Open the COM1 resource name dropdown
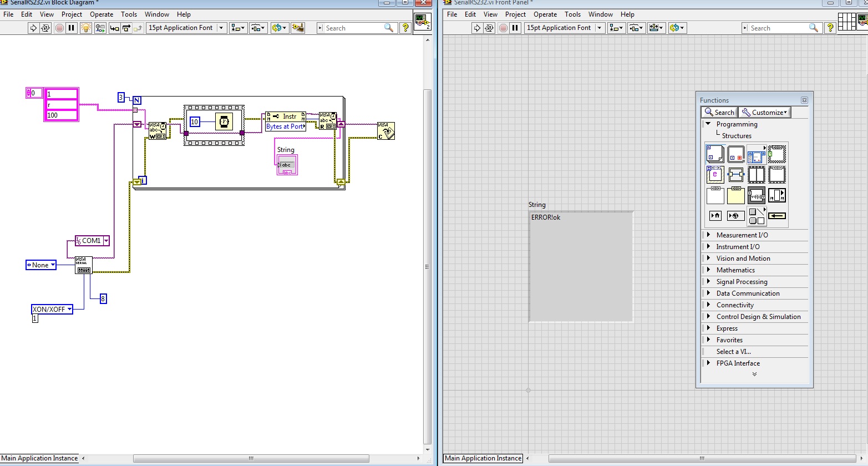This screenshot has width=868, height=466. (x=105, y=241)
